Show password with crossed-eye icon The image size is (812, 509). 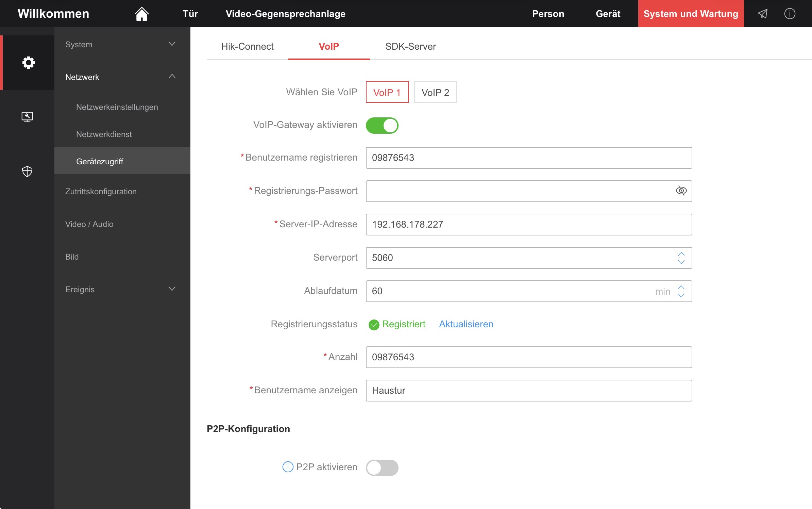point(681,191)
